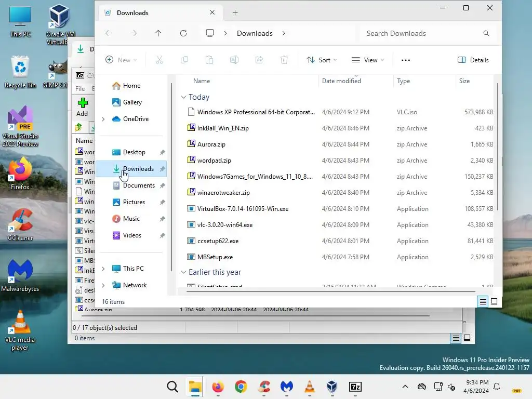This screenshot has width=532, height=399.
Task: Sort by the Name column header
Action: (x=202, y=81)
